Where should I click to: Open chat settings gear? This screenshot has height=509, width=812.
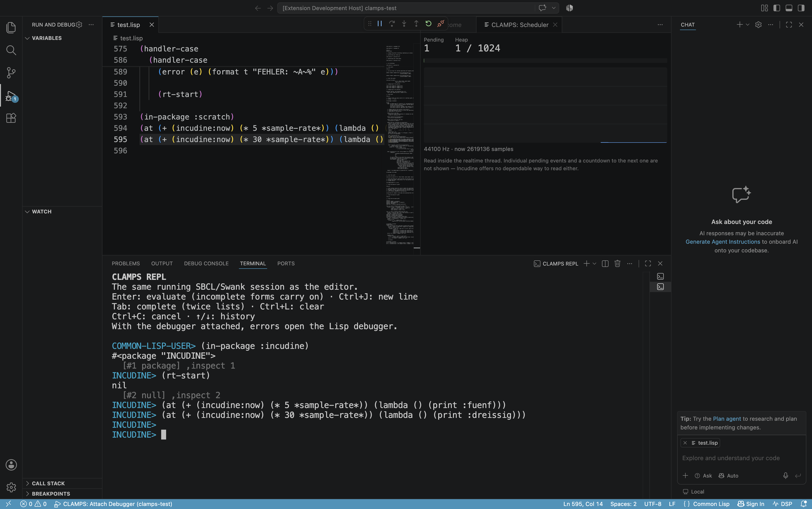click(758, 25)
